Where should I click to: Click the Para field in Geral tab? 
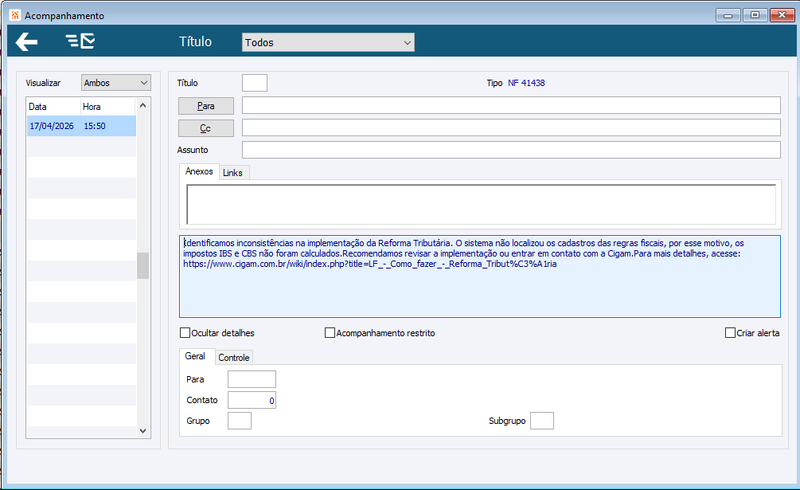(252, 379)
